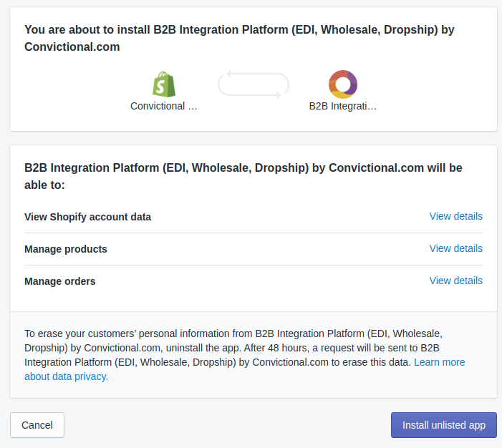Click the 'View Shopify account data' permission label

87,217
